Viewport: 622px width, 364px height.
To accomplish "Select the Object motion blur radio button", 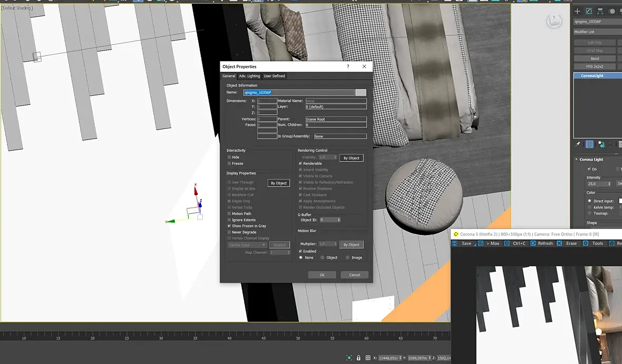I will [x=323, y=258].
